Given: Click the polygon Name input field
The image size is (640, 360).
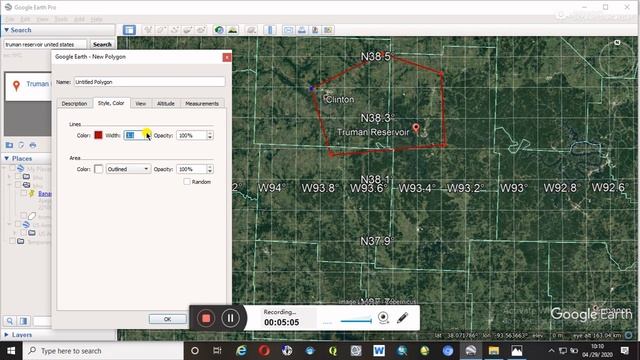Looking at the screenshot, I should [149, 82].
